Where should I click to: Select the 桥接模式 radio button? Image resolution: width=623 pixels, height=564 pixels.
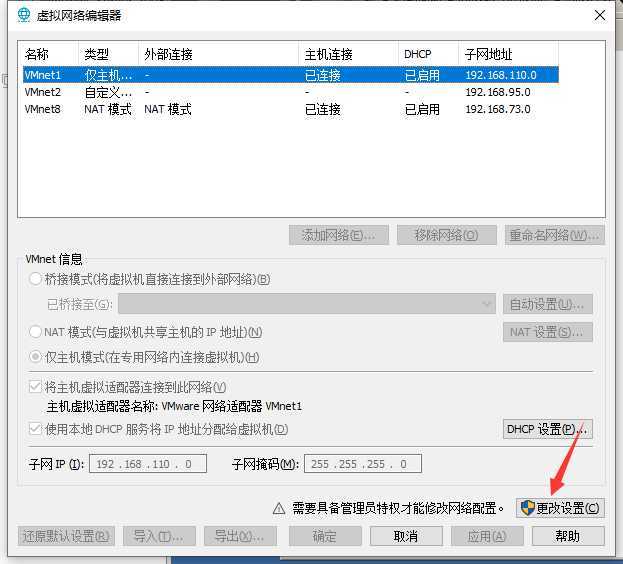tap(35, 279)
